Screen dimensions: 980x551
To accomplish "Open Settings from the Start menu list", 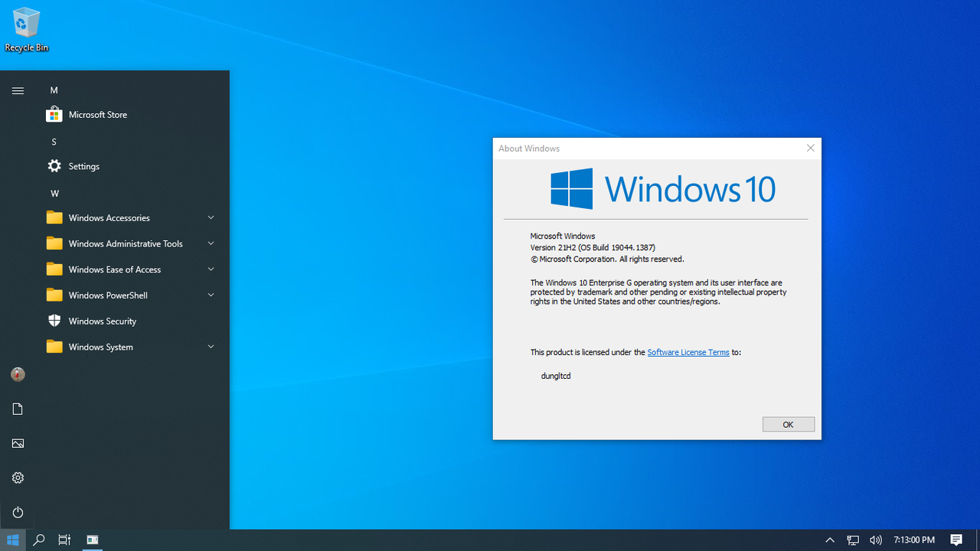I will pyautogui.click(x=83, y=166).
